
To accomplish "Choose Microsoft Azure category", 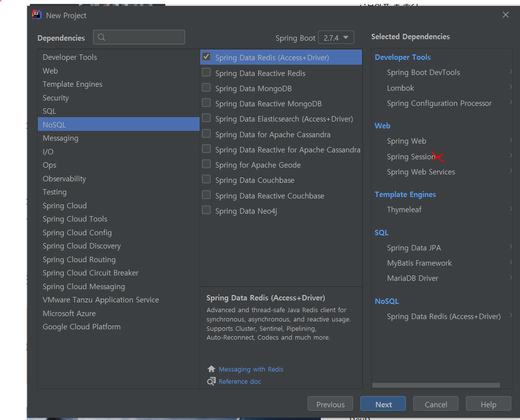I will click(x=118, y=313).
